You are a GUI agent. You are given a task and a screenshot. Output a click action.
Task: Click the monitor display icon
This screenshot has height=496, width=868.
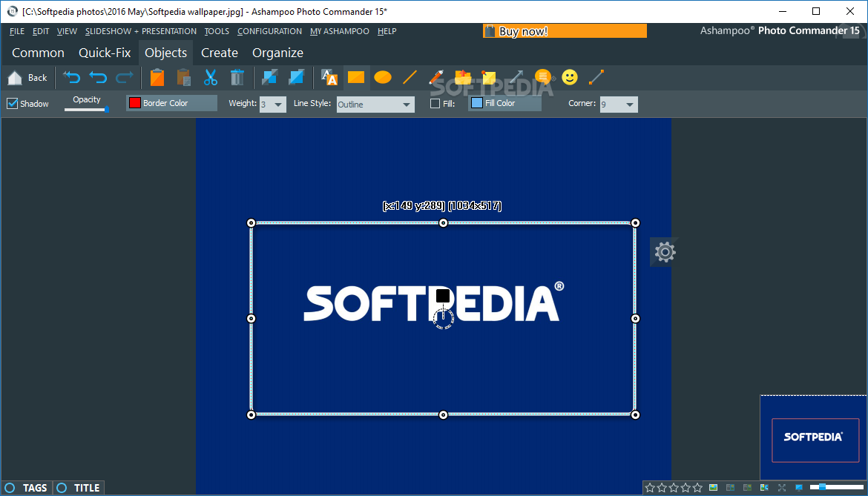799,488
